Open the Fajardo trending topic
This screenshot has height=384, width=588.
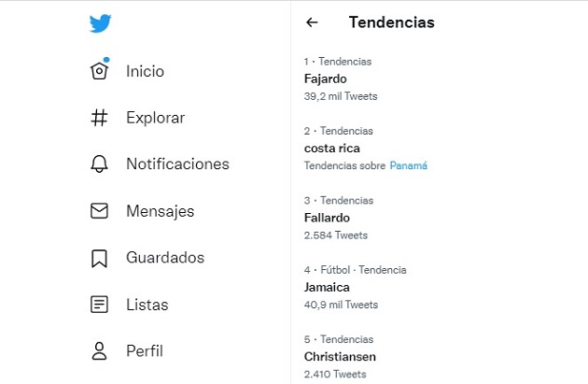[326, 78]
